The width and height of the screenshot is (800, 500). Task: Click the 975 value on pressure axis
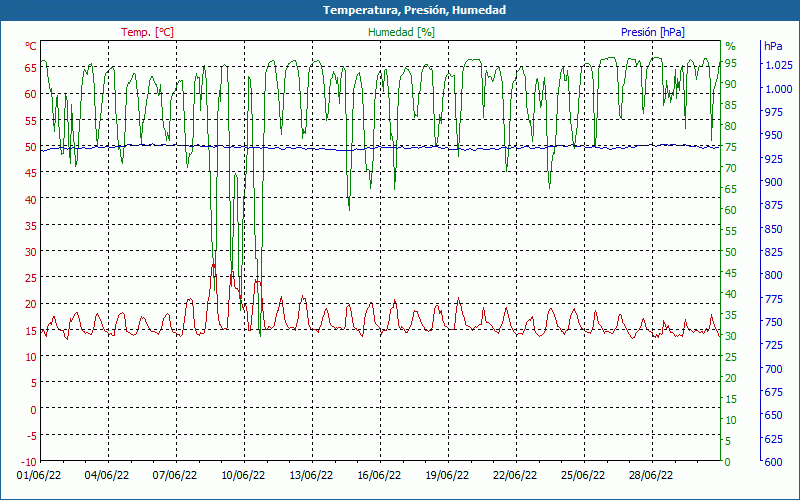(x=773, y=112)
